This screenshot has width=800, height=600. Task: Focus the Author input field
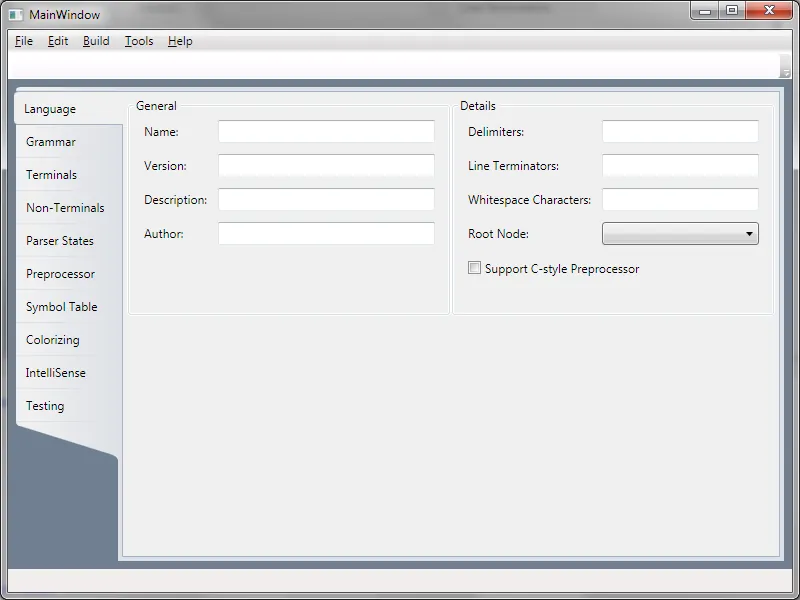click(x=327, y=233)
